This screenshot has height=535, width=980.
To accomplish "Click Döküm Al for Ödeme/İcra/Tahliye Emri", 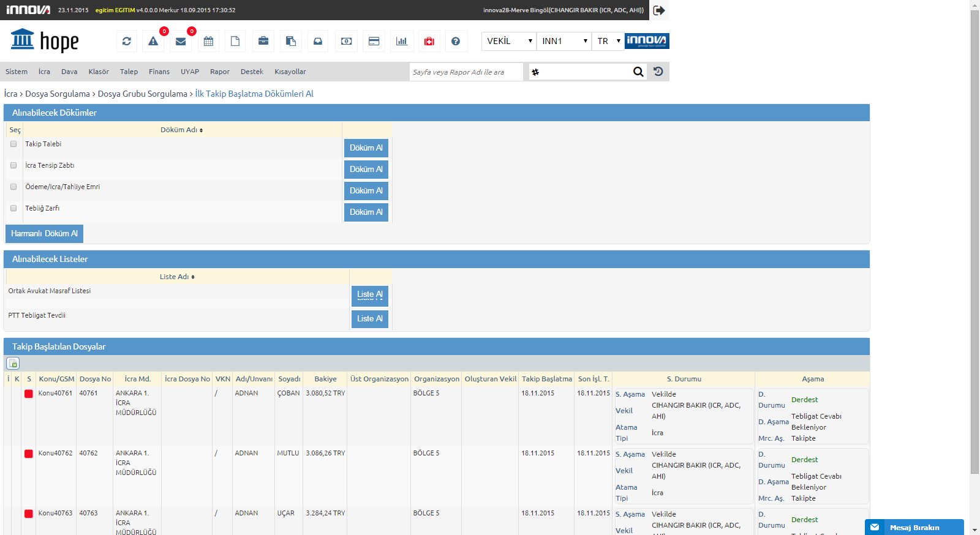I will click(366, 191).
